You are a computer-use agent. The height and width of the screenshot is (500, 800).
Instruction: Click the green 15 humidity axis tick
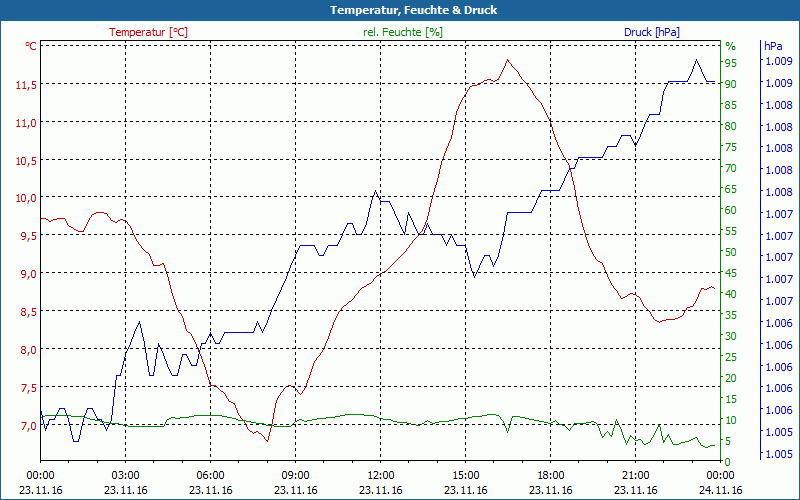[x=731, y=399]
